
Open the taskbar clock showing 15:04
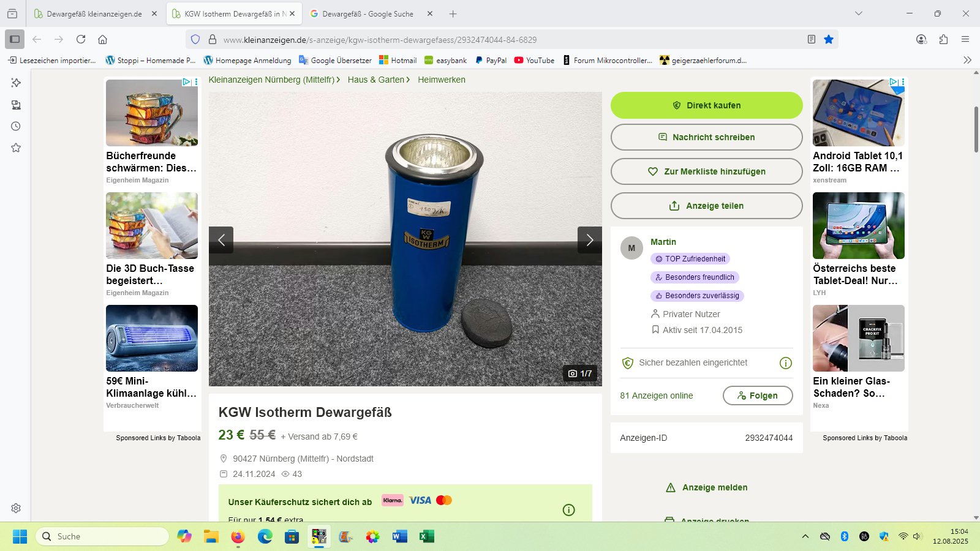tap(951, 536)
